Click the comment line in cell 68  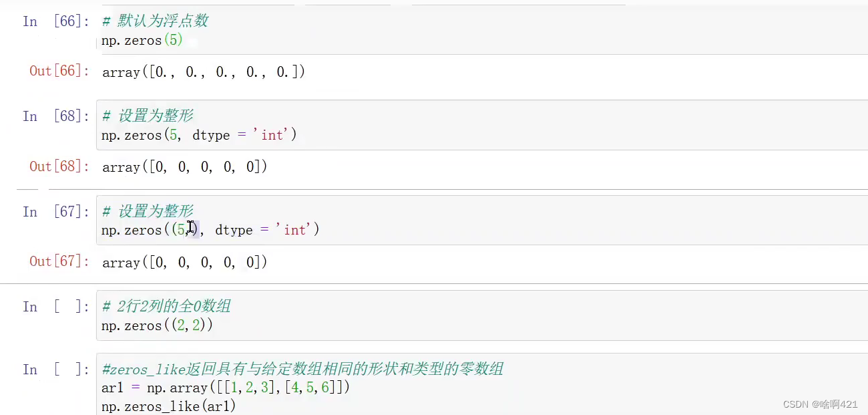click(148, 116)
